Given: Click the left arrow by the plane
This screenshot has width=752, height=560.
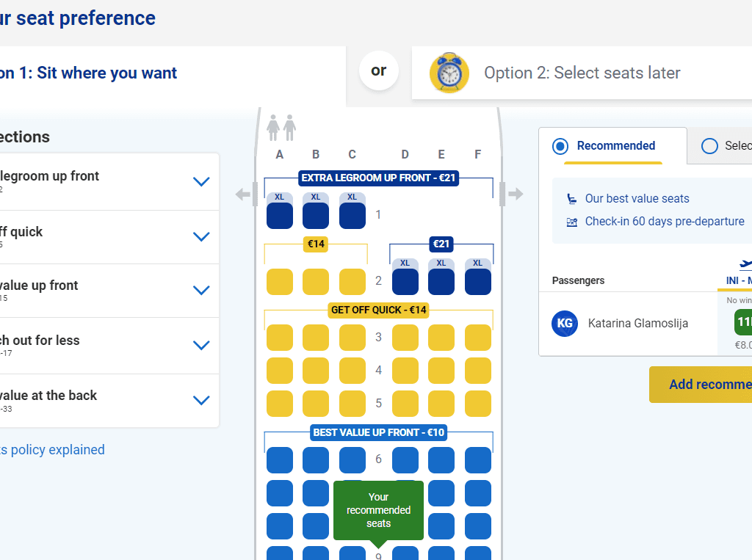Looking at the screenshot, I should tap(243, 194).
